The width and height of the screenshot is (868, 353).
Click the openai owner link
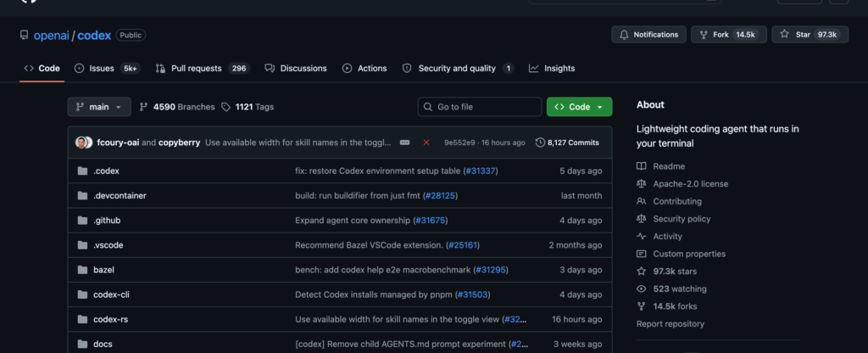point(52,36)
